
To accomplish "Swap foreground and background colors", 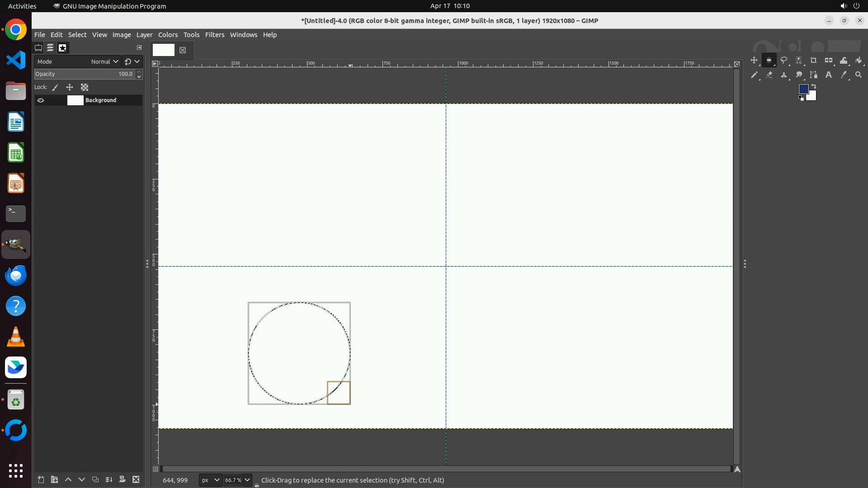I will tap(814, 86).
